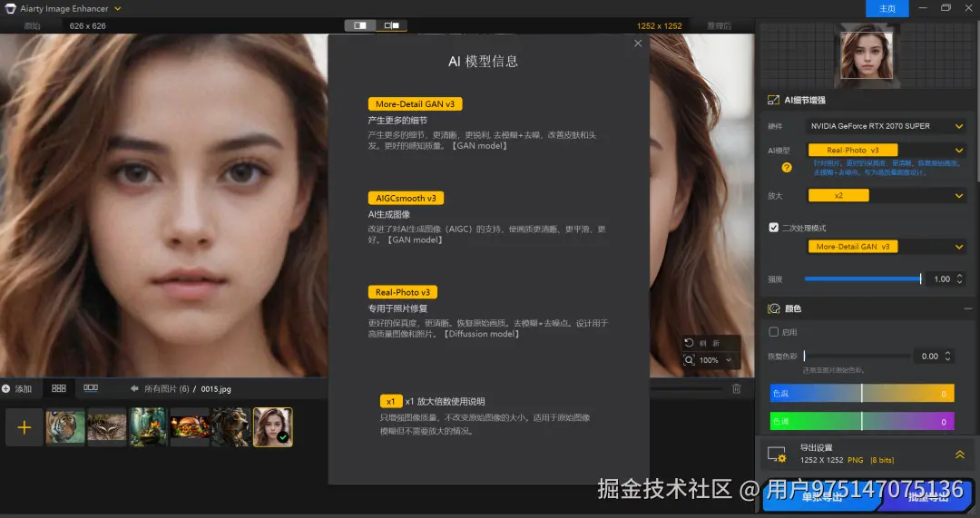The image size is (980, 518).
Task: Click the 单张导出 single export button
Action: (x=820, y=497)
